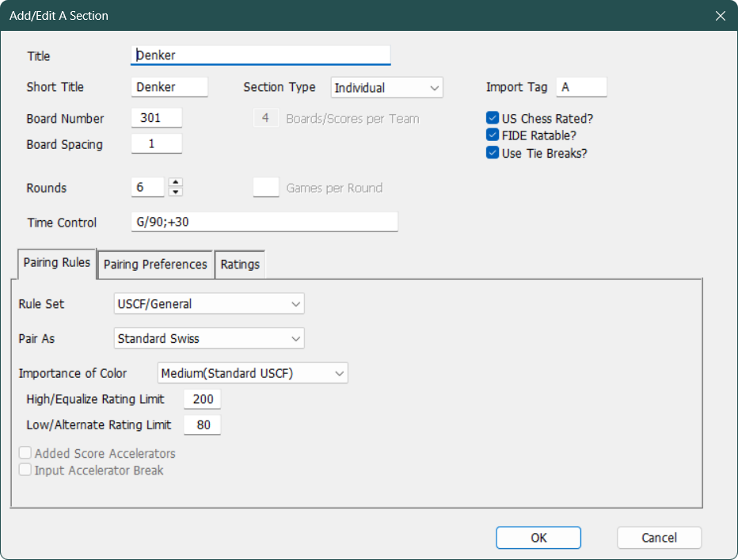Open the Ratings tab
738x560 pixels.
pyautogui.click(x=240, y=265)
